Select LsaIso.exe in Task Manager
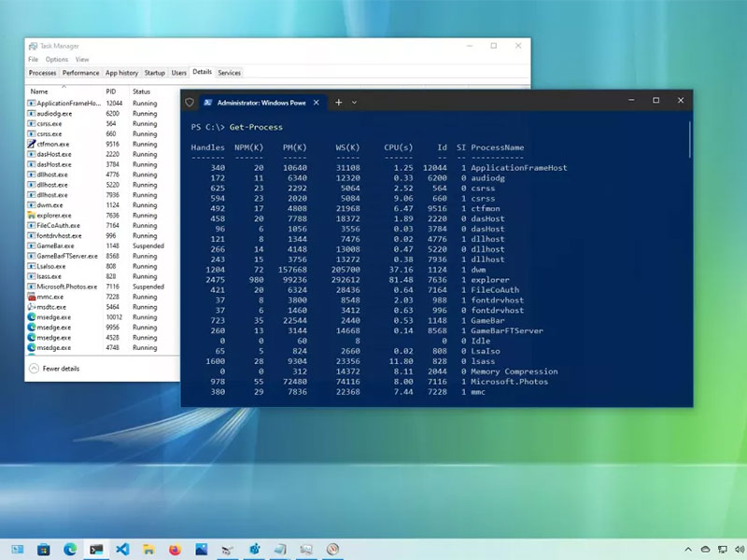747x560 pixels. coord(103,266)
